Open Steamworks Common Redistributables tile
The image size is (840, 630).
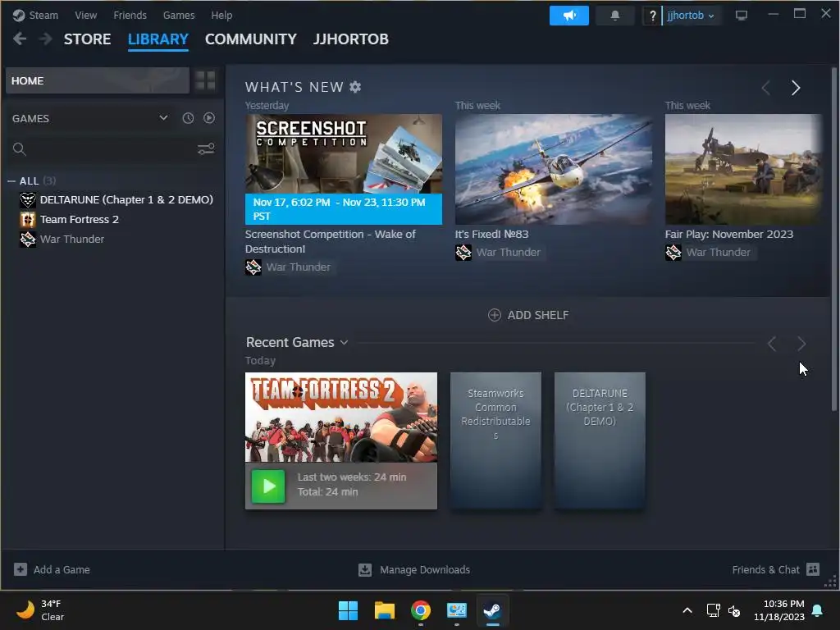[495, 441]
